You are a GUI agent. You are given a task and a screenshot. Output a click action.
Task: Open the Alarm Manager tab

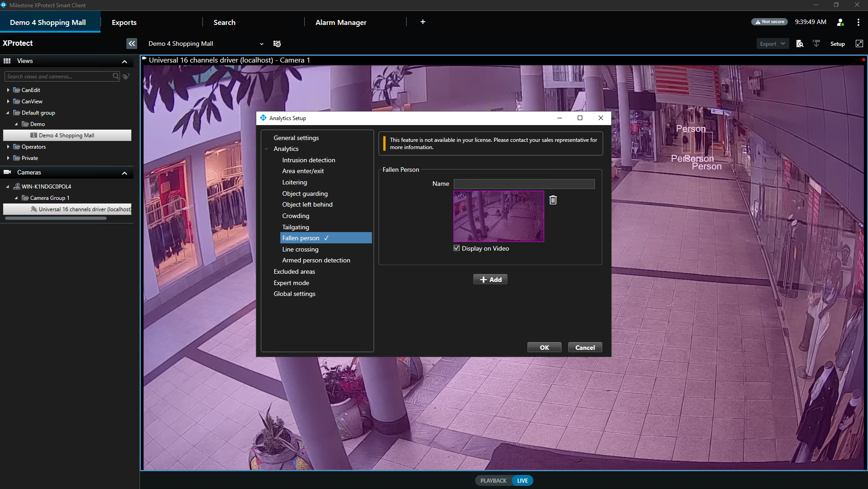click(340, 22)
